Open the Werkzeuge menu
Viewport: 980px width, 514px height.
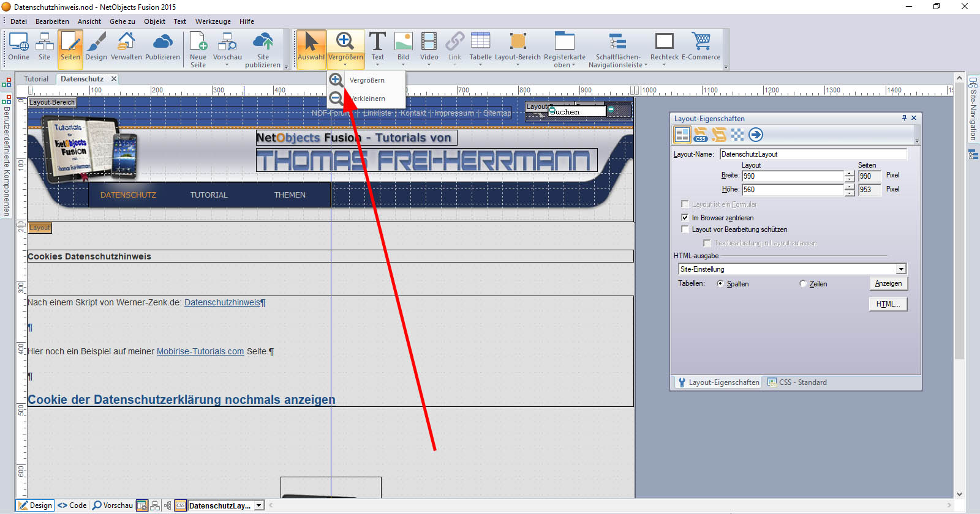click(213, 21)
